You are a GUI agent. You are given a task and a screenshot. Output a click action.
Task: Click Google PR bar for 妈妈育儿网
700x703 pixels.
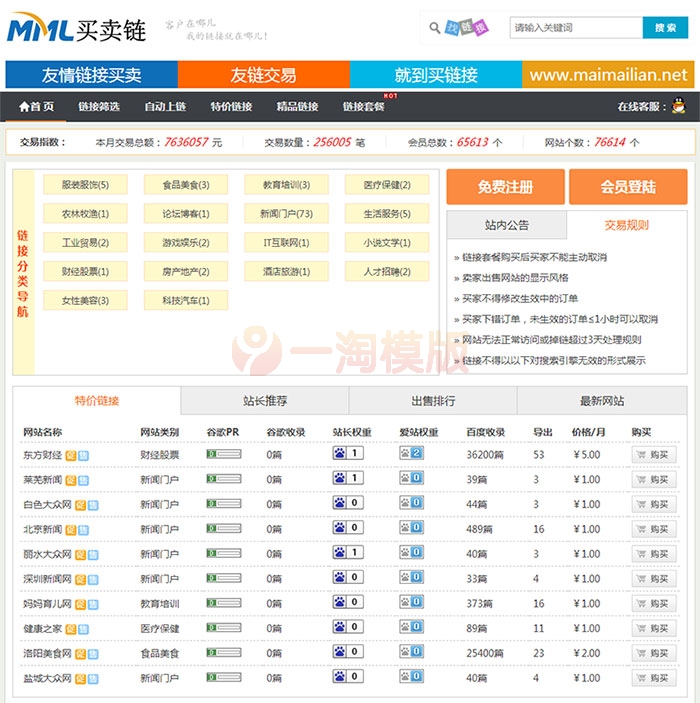click(x=224, y=603)
